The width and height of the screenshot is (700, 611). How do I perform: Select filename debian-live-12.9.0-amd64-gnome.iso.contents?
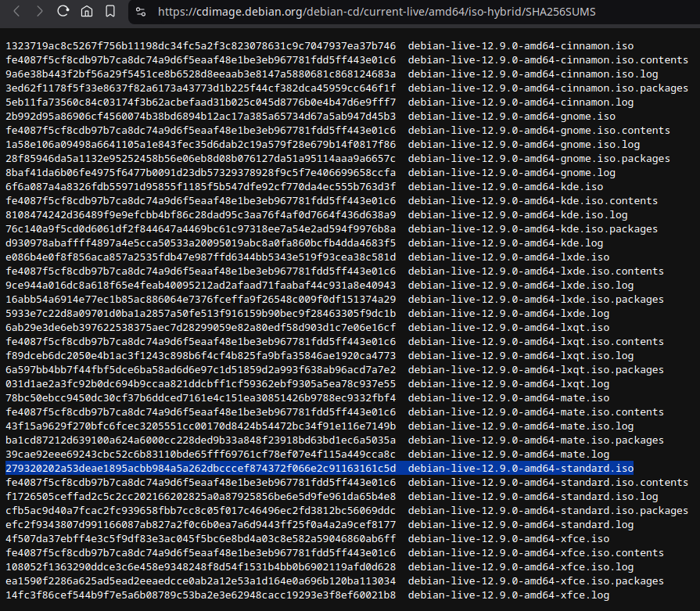(539, 131)
